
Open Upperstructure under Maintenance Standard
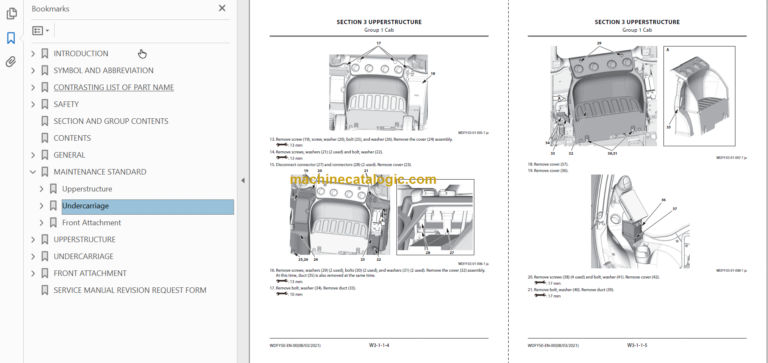[87, 189]
